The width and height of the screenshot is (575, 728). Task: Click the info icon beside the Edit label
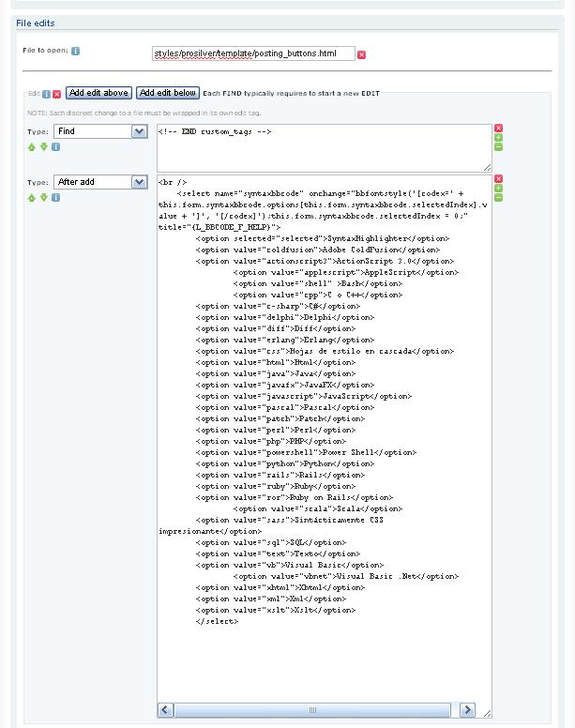[47, 94]
